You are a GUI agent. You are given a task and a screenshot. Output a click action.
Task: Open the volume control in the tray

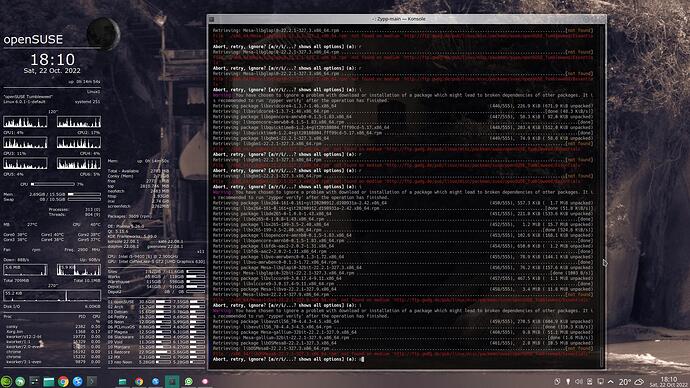(579, 382)
